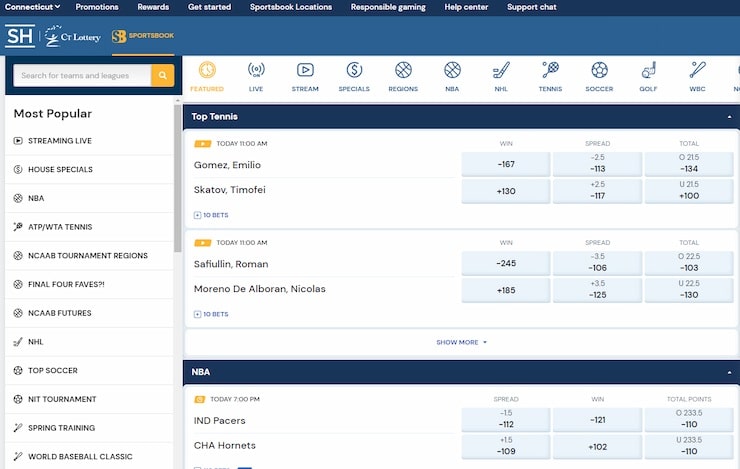Select under 21.5 at +100
This screenshot has width=740, height=469.
(x=689, y=191)
